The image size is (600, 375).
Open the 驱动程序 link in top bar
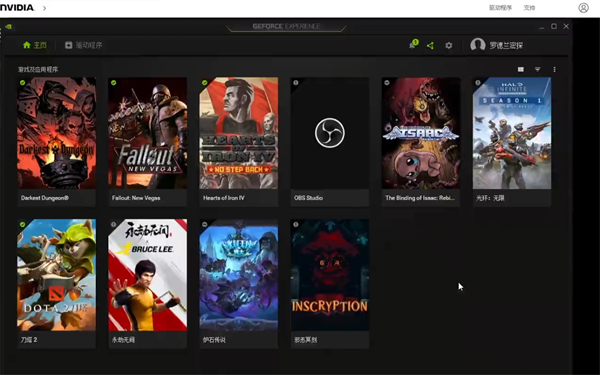500,8
